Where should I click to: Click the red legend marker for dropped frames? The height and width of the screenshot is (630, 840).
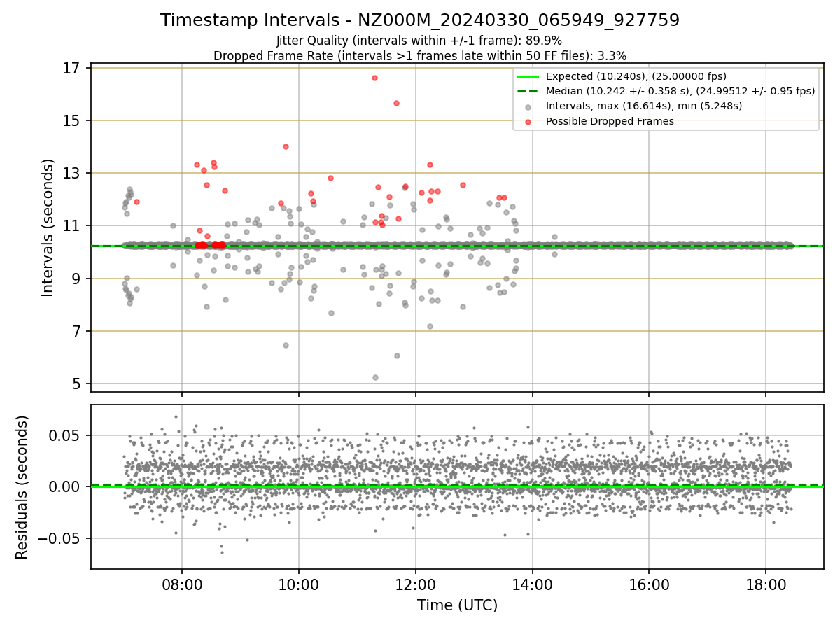point(528,122)
